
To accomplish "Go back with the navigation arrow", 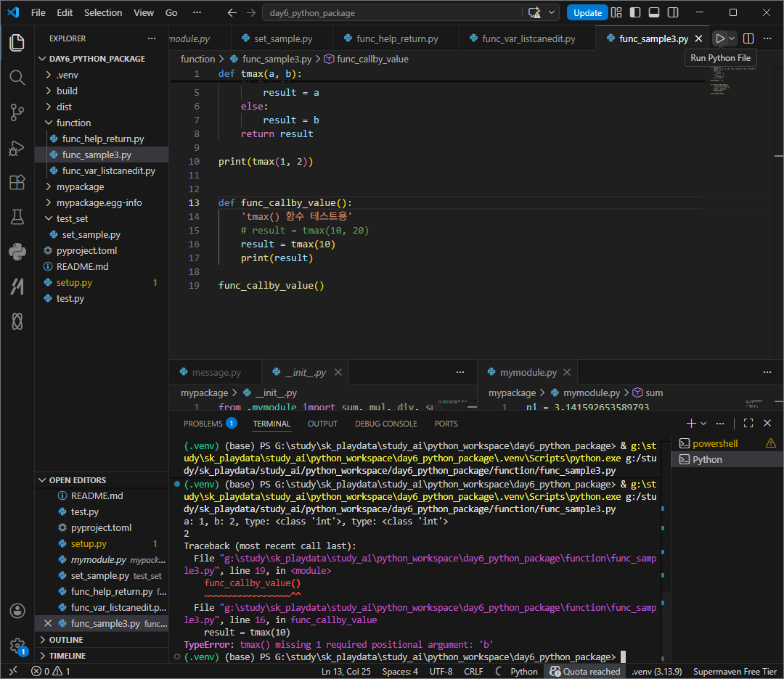I will [232, 12].
